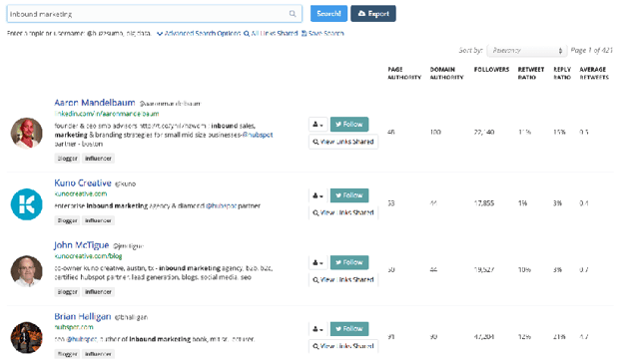This screenshot has height=364, width=619.
Task: Click Save Search link
Action: [x=322, y=34]
